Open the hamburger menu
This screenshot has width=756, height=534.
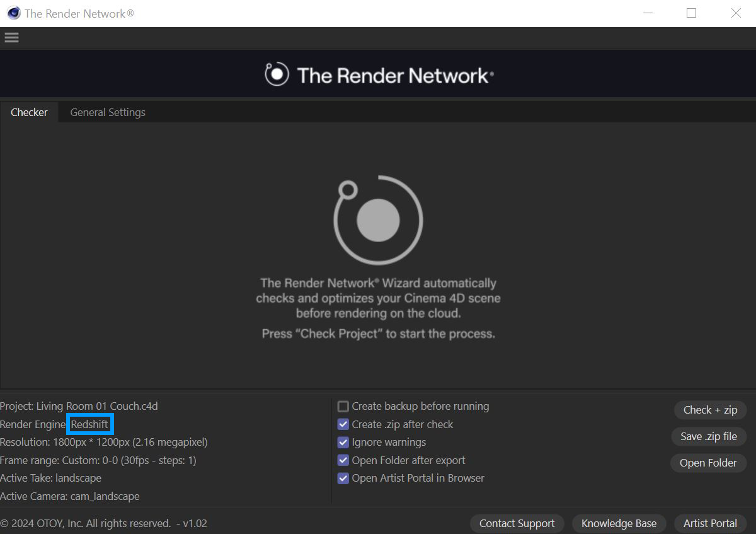[11, 38]
